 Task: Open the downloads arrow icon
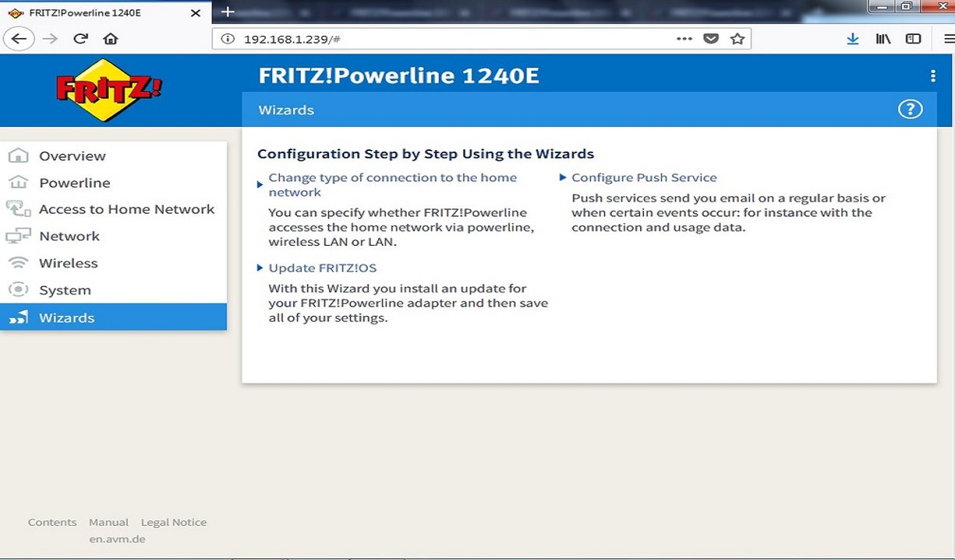[852, 39]
